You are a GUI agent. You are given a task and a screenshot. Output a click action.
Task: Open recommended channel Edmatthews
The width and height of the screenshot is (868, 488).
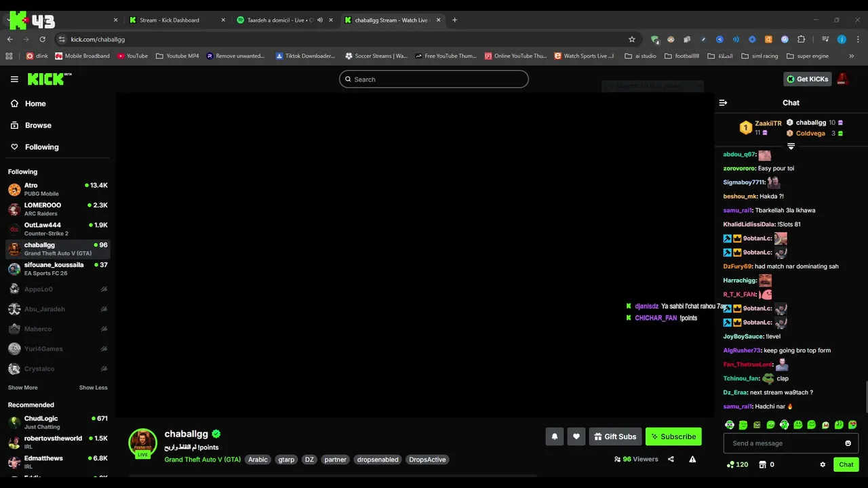point(58,462)
